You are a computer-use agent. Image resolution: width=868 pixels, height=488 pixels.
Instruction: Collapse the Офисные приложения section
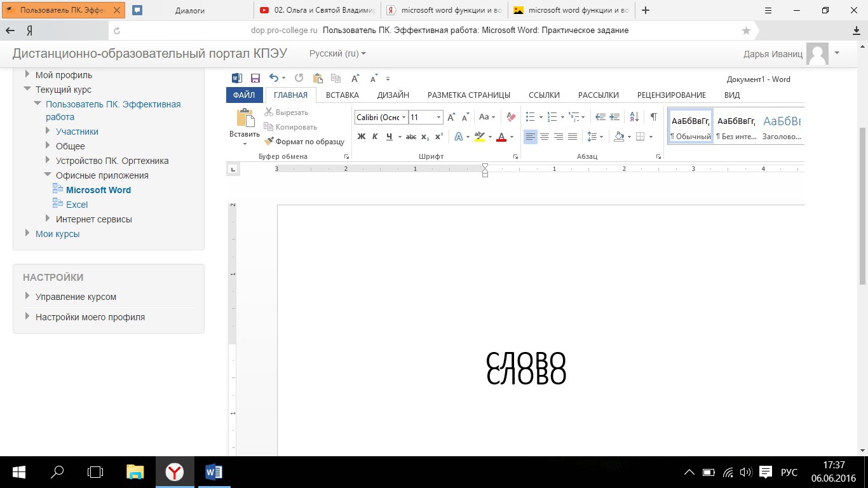click(48, 175)
